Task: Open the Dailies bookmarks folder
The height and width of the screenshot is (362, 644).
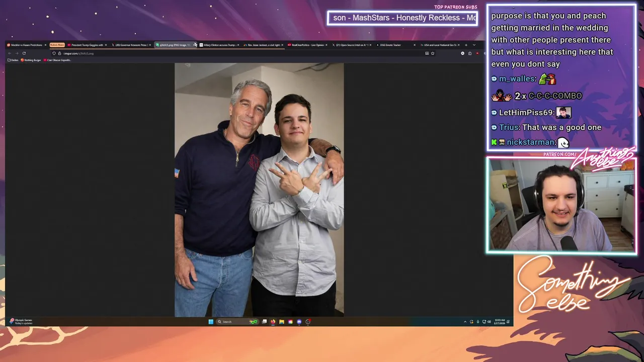Action: [13, 60]
